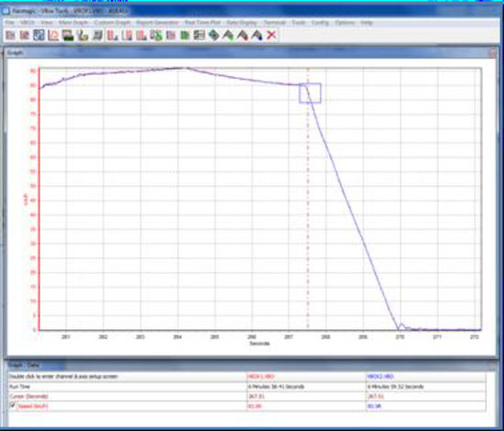Click the mountain icon with red base
This screenshot has height=431, width=504.
(x=243, y=35)
